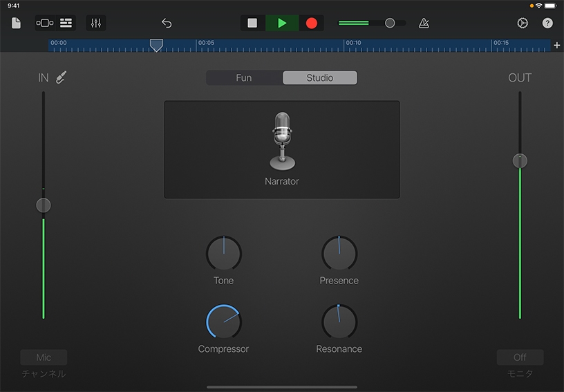Image resolution: width=564 pixels, height=392 pixels.
Task: Click the Undo arrow
Action: coord(167,23)
